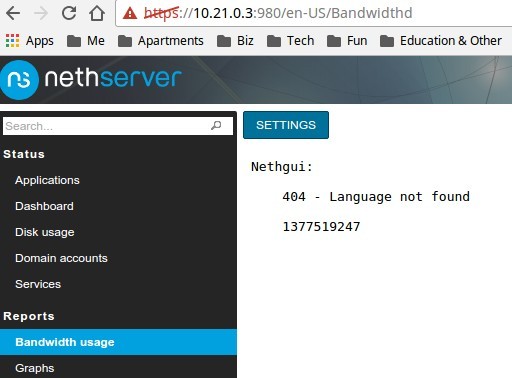Click the SETTINGS button
The height and width of the screenshot is (378, 512).
286,125
